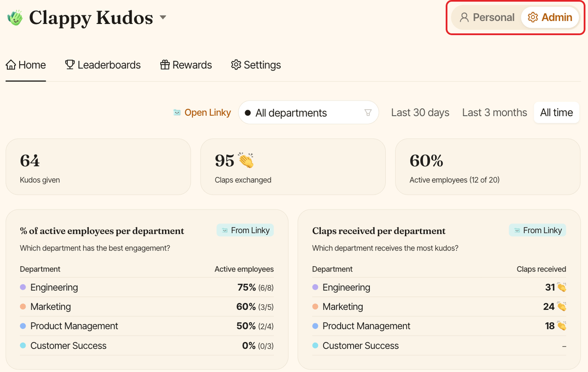Go to the Home tab
The image size is (588, 372).
25,65
